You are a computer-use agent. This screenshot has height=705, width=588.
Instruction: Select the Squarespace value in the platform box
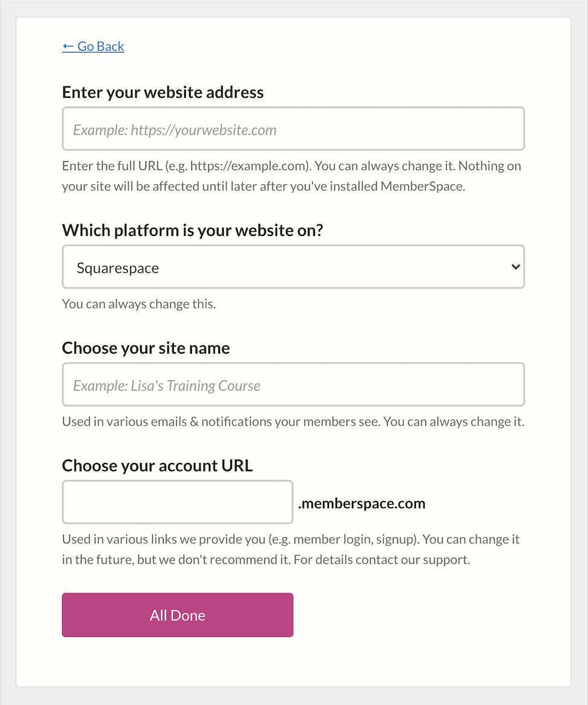point(118,268)
